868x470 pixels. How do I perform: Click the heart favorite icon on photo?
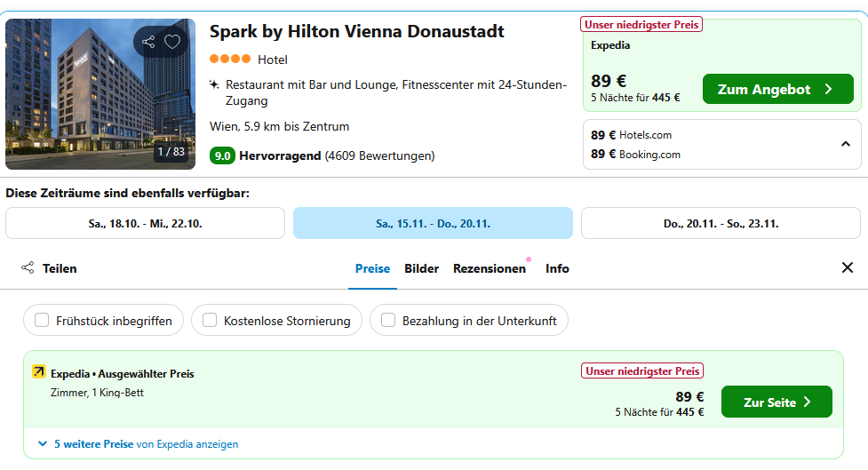(172, 42)
